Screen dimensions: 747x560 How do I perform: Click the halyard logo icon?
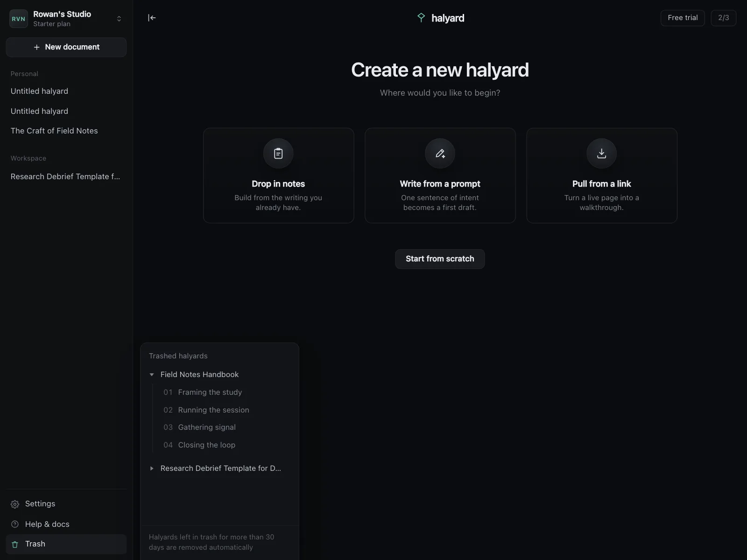tap(421, 18)
